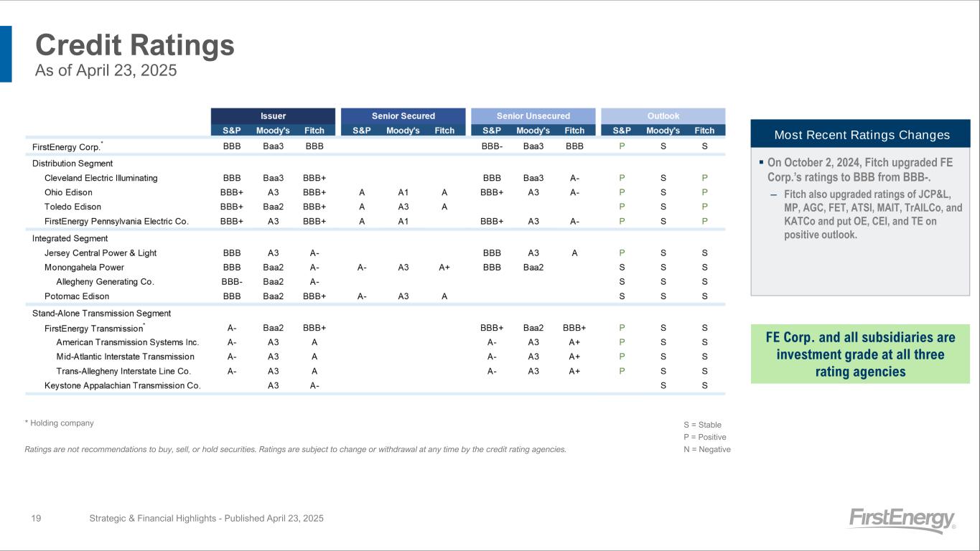
Task: Click the "Senior Secured" column group header
Action: tap(403, 116)
